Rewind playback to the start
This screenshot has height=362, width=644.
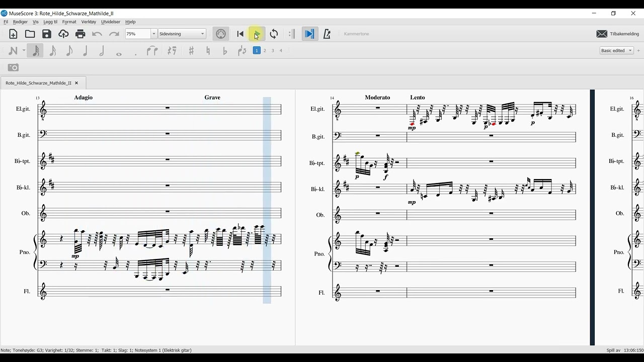[x=240, y=34]
